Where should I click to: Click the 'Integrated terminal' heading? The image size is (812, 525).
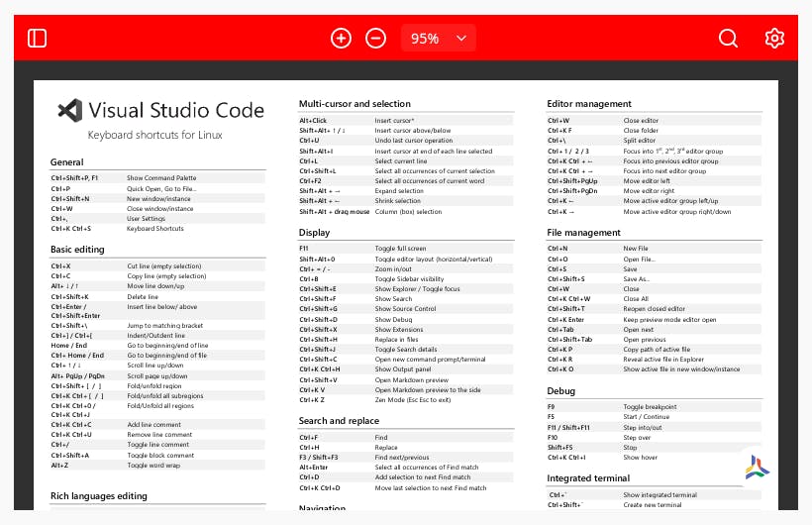588,478
